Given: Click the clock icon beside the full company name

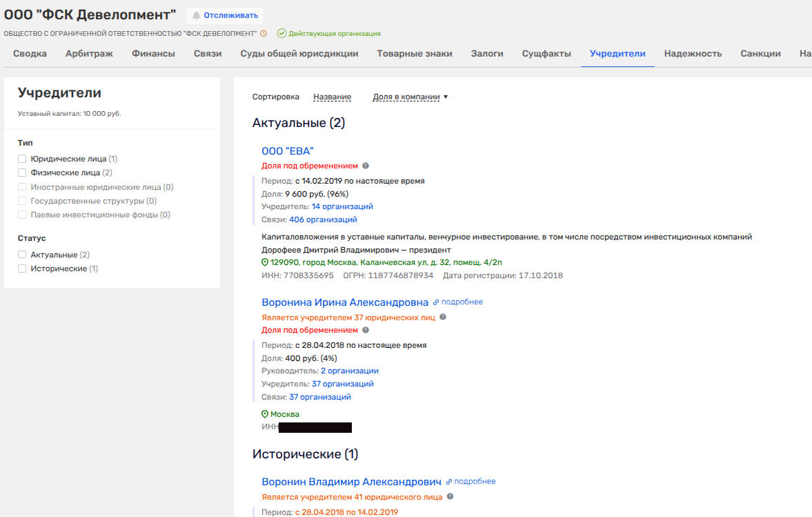Looking at the screenshot, I should click(264, 33).
